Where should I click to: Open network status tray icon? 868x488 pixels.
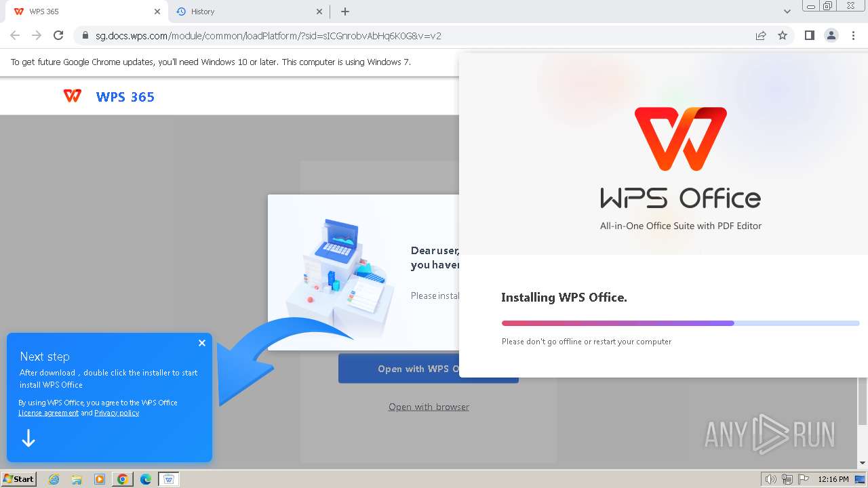[x=787, y=479]
